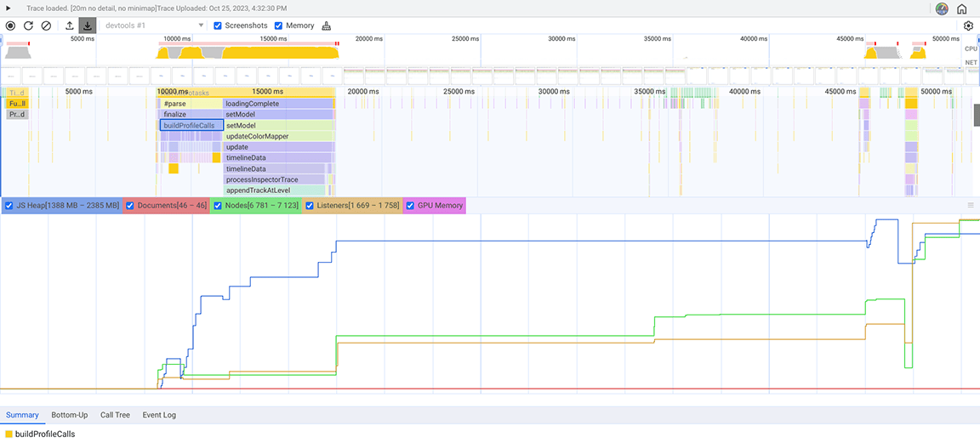This screenshot has height=443, width=980.
Task: Disable the Memory checkbox
Action: tap(279, 26)
